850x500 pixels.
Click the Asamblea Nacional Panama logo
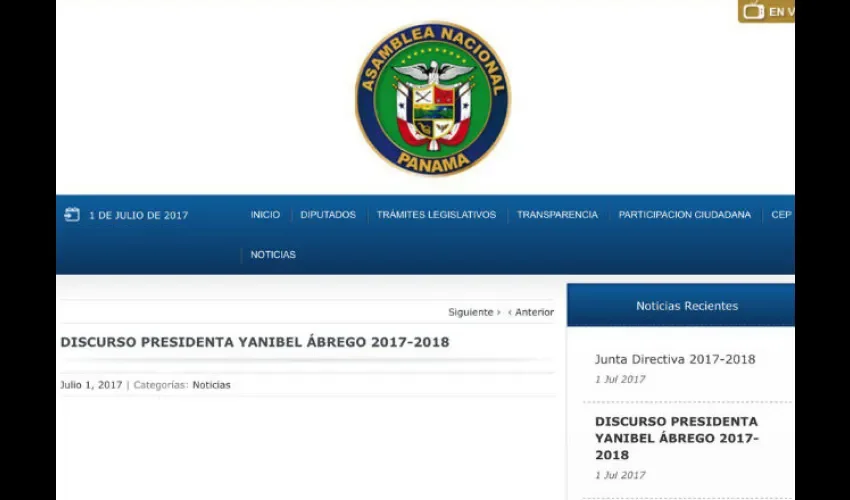point(433,98)
